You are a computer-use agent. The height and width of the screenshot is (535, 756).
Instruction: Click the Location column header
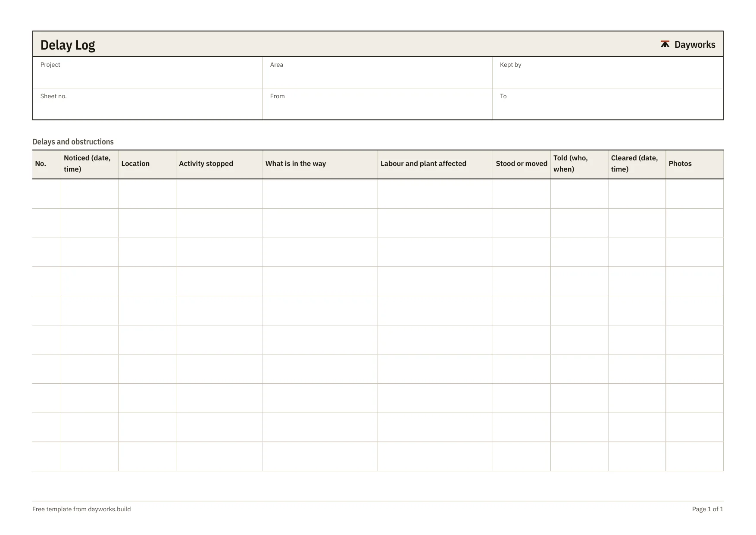pos(147,164)
